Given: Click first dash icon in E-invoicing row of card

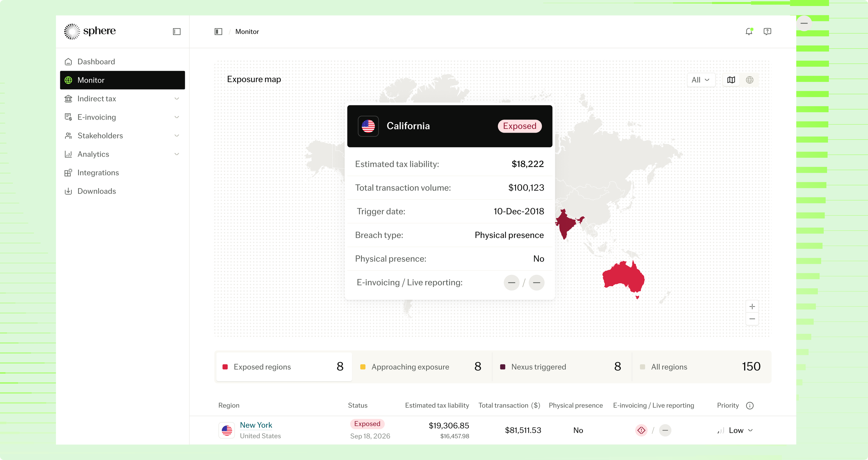Looking at the screenshot, I should (512, 283).
